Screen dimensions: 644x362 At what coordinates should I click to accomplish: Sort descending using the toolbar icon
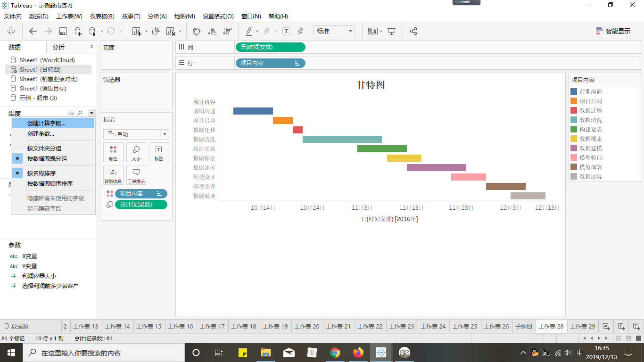[227, 31]
